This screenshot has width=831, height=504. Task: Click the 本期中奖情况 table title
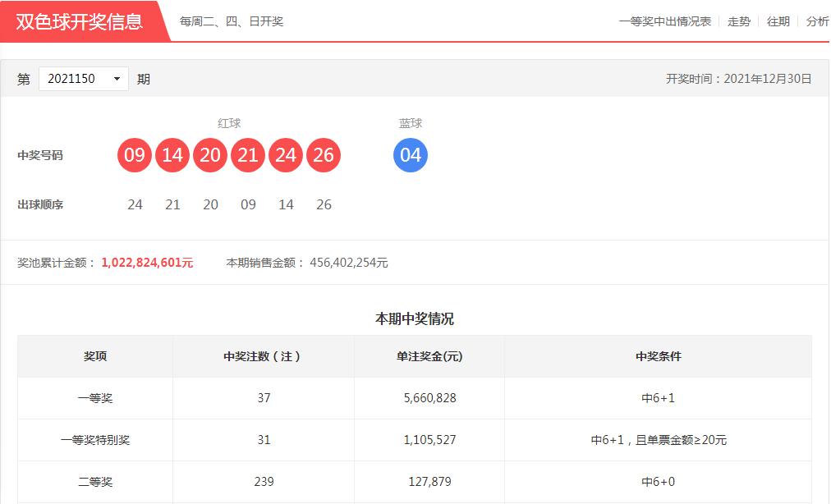pyautogui.click(x=415, y=319)
